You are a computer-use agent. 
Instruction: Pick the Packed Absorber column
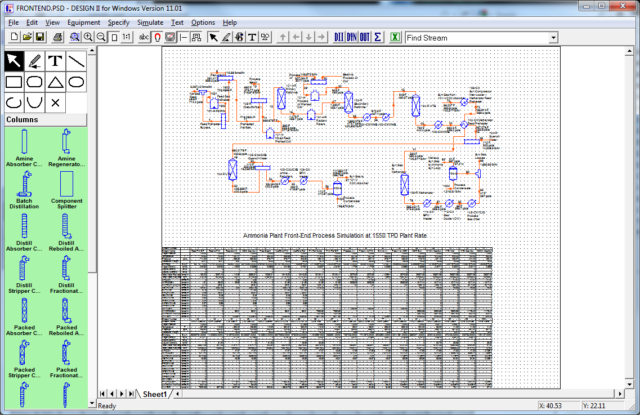24,317
